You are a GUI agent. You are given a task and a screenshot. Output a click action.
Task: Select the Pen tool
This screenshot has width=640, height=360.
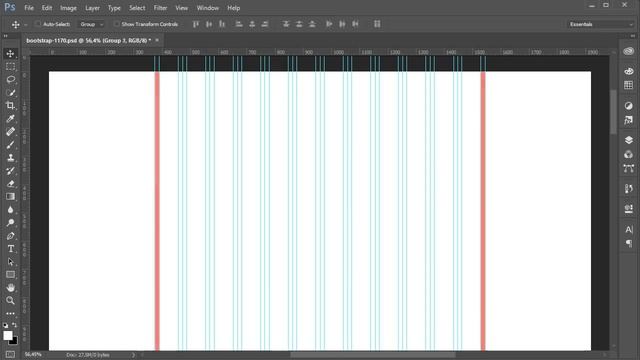(x=11, y=236)
